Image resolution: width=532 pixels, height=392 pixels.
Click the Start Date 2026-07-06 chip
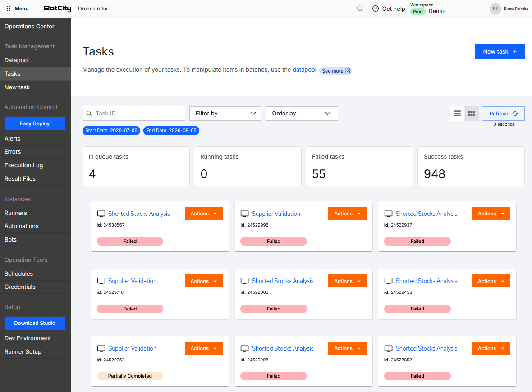pyautogui.click(x=111, y=131)
